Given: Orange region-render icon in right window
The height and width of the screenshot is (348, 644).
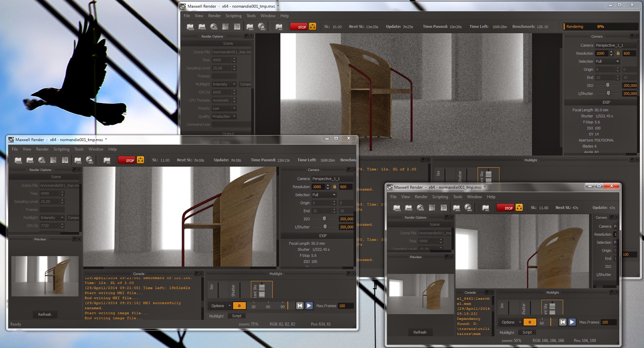Looking at the screenshot, I should 519,208.
